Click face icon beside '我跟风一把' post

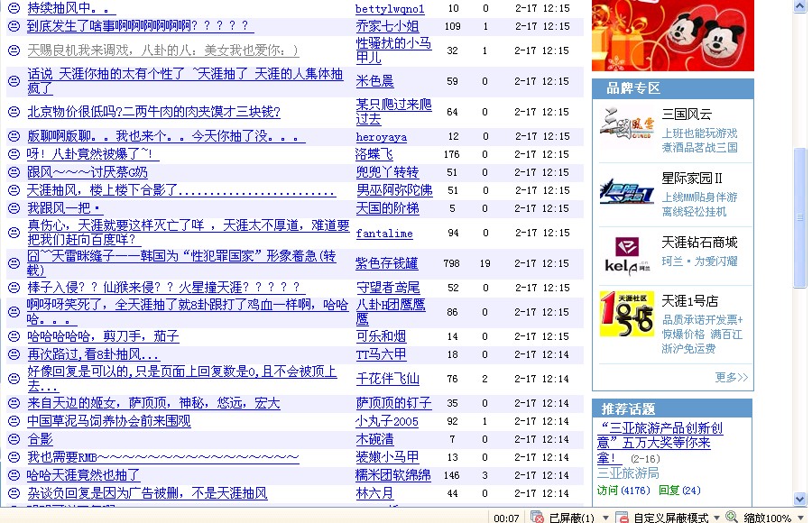tap(14, 208)
